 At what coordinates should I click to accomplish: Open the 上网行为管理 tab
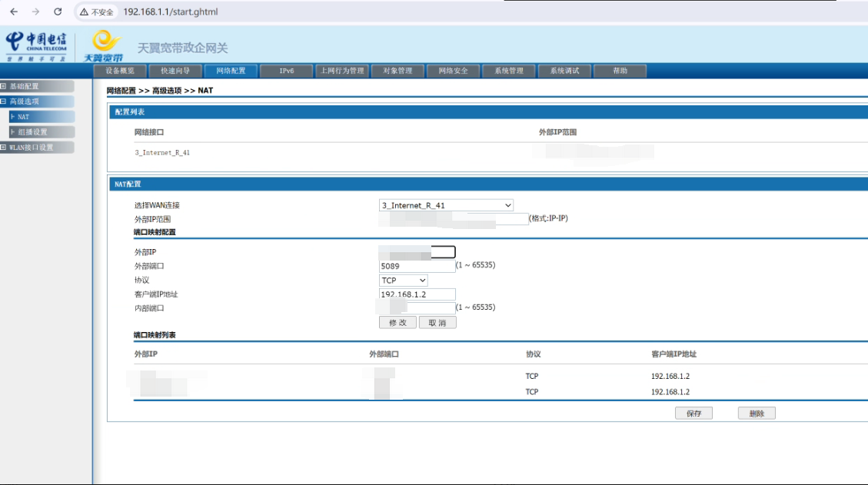coord(342,71)
